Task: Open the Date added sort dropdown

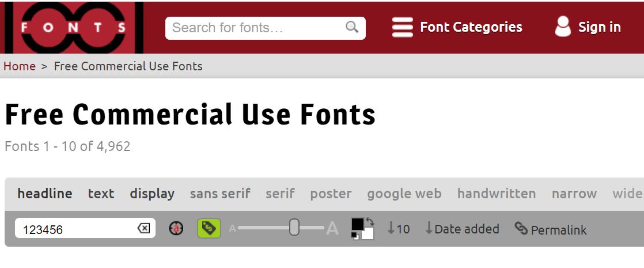Action: click(x=462, y=229)
